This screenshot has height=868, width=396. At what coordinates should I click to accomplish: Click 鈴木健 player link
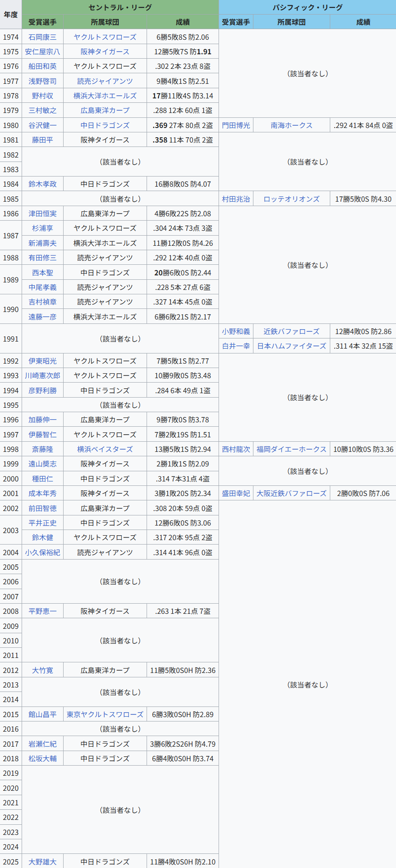click(42, 537)
